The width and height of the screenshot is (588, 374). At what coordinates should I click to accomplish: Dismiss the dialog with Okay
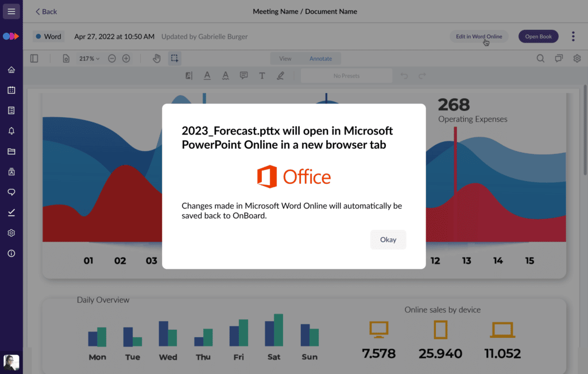(x=388, y=240)
